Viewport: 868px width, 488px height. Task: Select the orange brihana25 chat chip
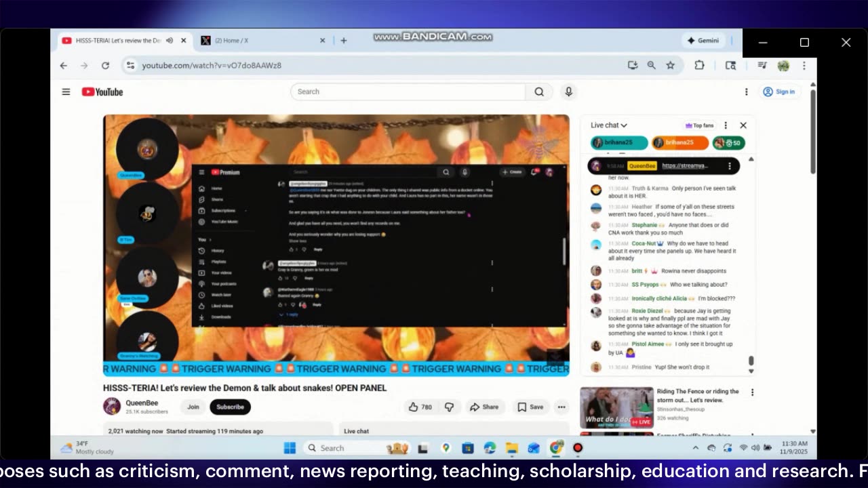(680, 143)
